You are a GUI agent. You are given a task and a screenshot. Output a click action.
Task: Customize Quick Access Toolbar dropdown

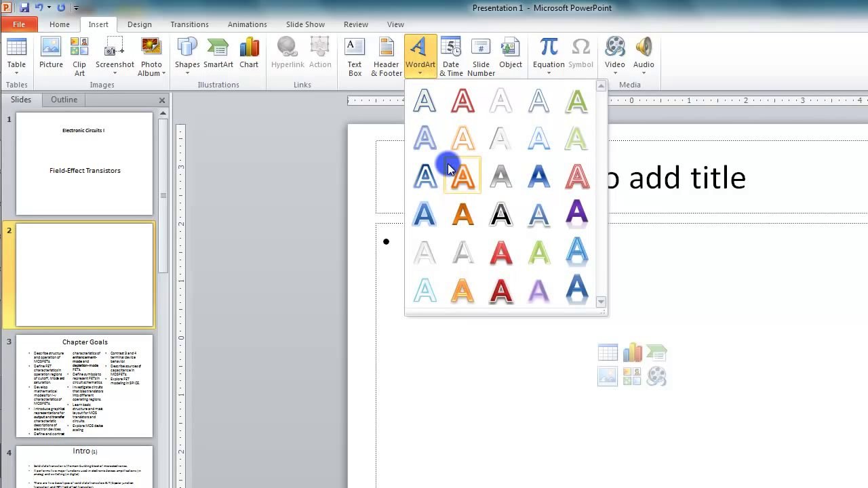pyautogui.click(x=76, y=8)
